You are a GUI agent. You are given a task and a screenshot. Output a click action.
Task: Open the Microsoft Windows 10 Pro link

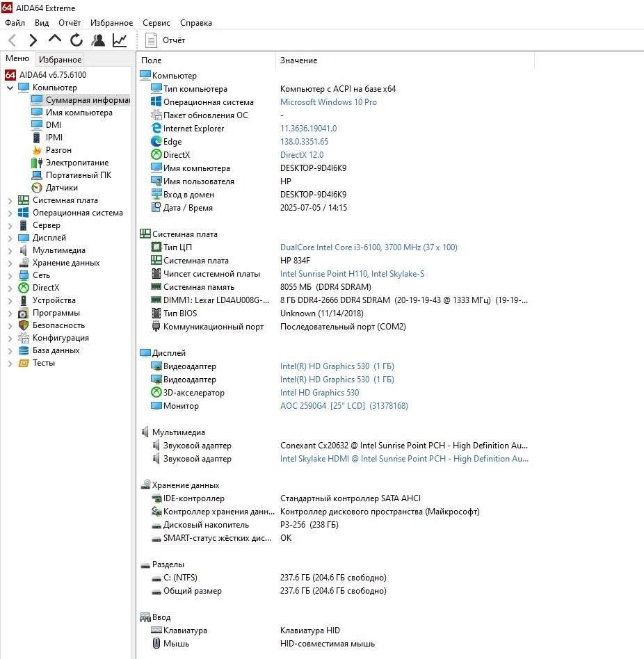coord(328,102)
